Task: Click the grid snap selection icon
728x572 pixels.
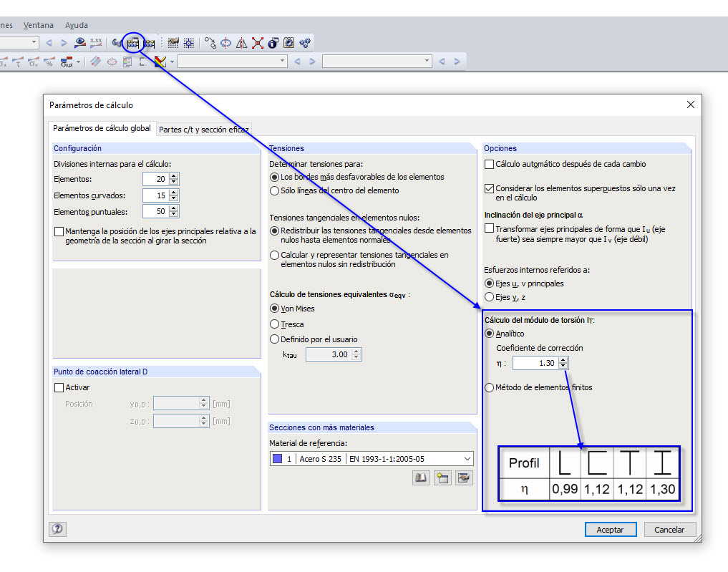Action: click(x=189, y=43)
